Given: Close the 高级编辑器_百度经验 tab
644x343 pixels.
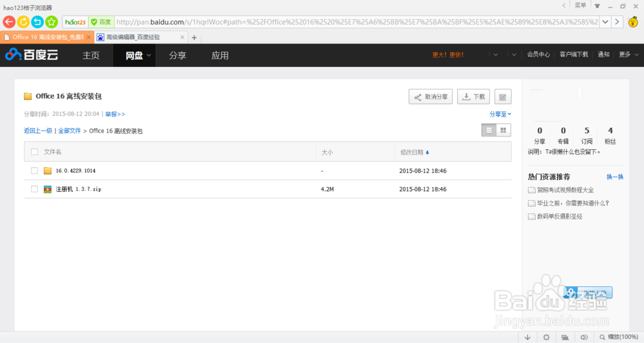Looking at the screenshot, I should pyautogui.click(x=182, y=37).
